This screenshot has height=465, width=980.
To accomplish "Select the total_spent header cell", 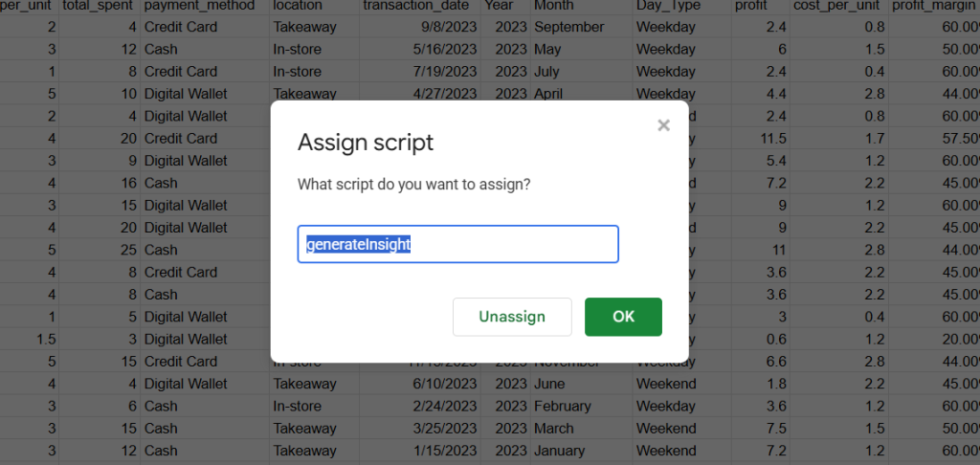I will tap(99, 5).
